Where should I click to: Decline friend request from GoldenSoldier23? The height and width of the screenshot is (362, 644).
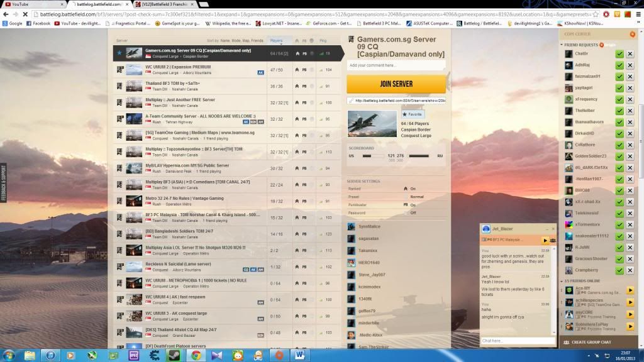(x=630, y=156)
